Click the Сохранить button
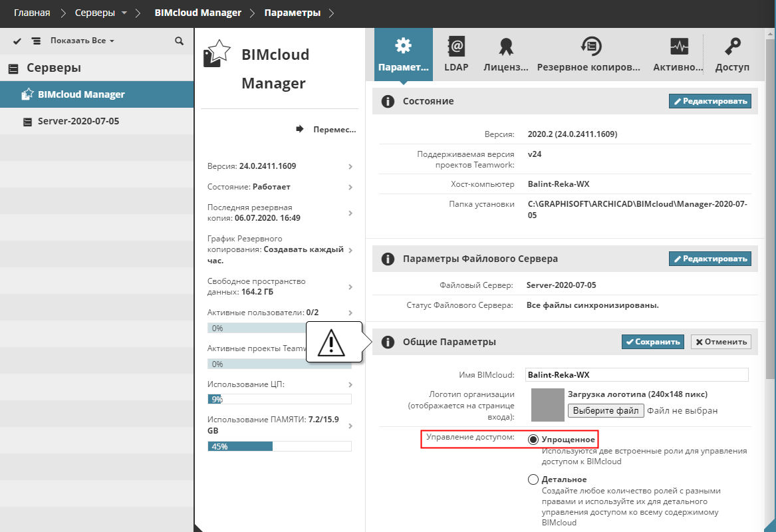Image resolution: width=776 pixels, height=532 pixels. [653, 342]
